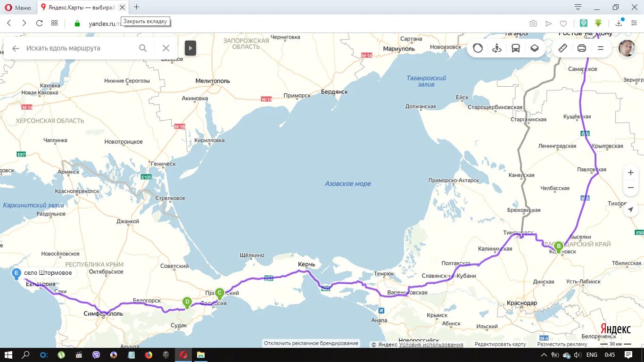The height and width of the screenshot is (362, 644).
Task: Click the Мелитополь city label
Action: pos(213,81)
